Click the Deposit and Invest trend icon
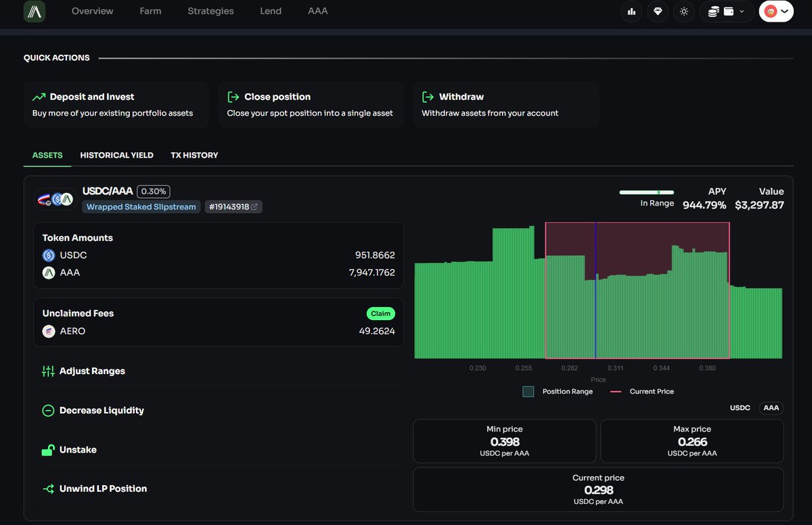Viewport: 812px width, 525px height. (39, 97)
